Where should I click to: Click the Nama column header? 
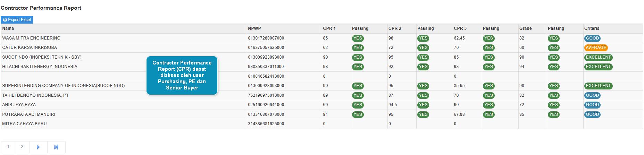(x=8, y=28)
